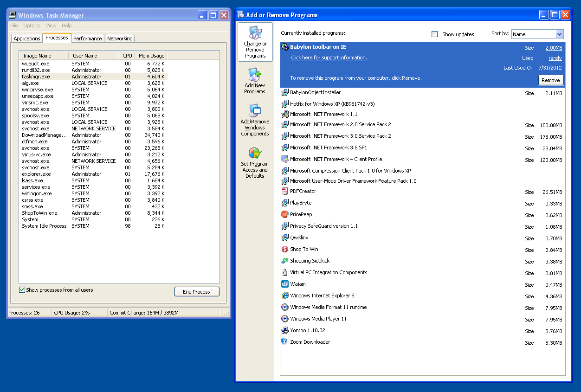
Task: Click the 2.00MB size link
Action: 554,48
